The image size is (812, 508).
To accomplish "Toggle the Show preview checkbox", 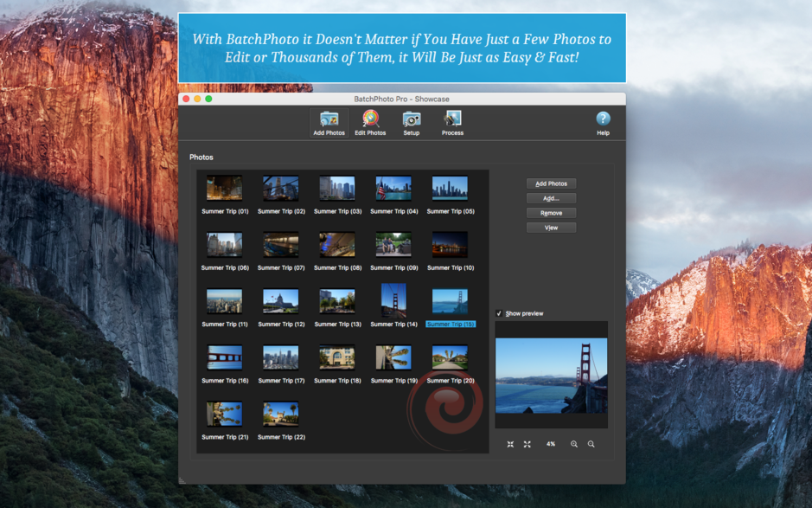I will coord(497,314).
